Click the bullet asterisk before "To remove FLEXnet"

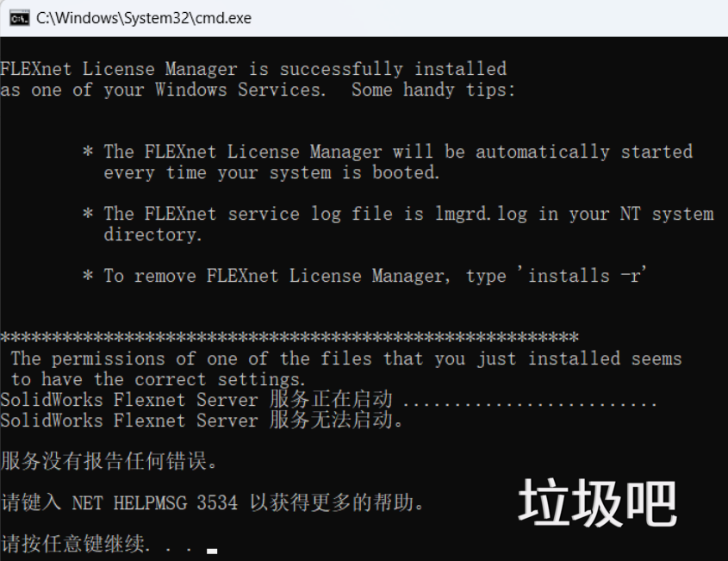point(87,276)
